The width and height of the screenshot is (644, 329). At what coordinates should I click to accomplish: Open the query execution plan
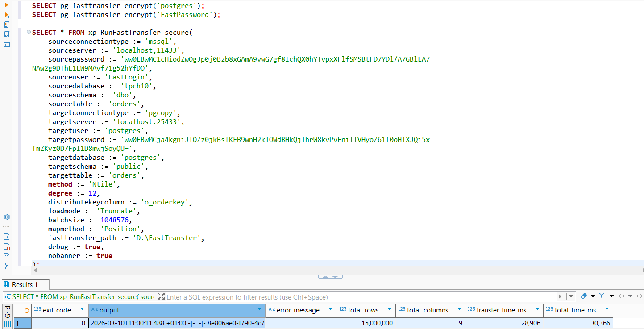click(6, 34)
